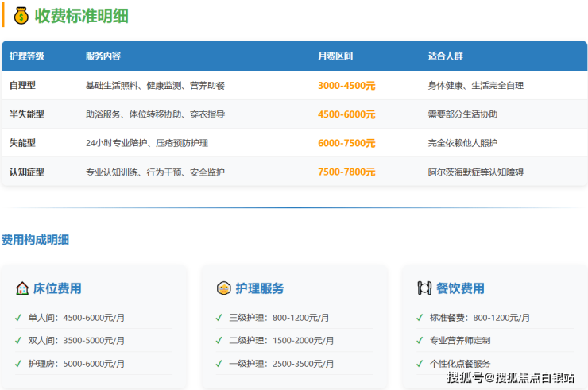
Task: Select the 月费区间 column header
Action: 335,56
